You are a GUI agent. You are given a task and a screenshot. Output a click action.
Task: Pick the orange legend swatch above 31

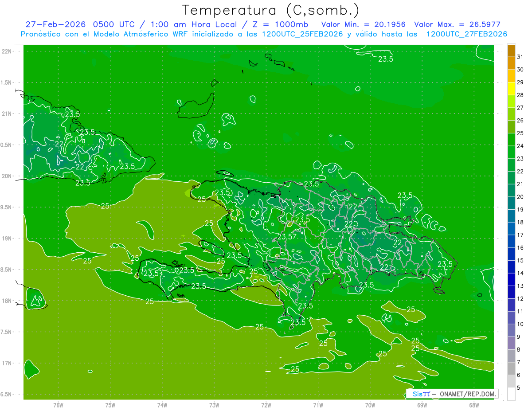[x=512, y=51]
